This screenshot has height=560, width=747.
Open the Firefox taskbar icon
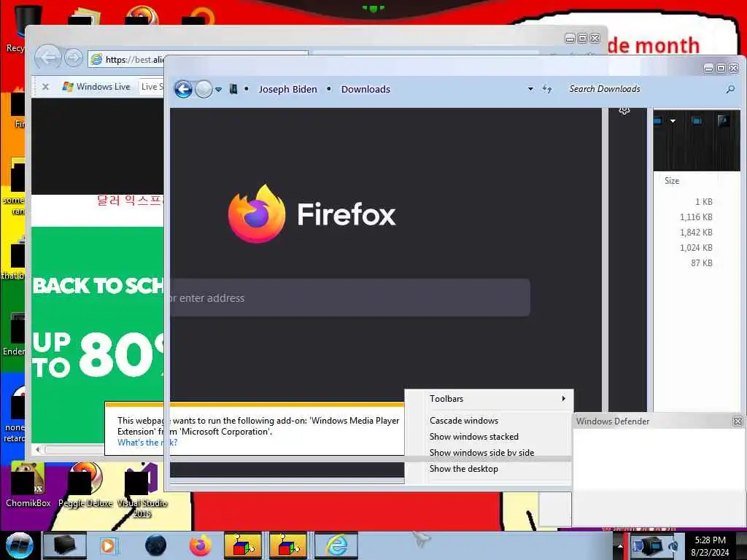point(201,545)
